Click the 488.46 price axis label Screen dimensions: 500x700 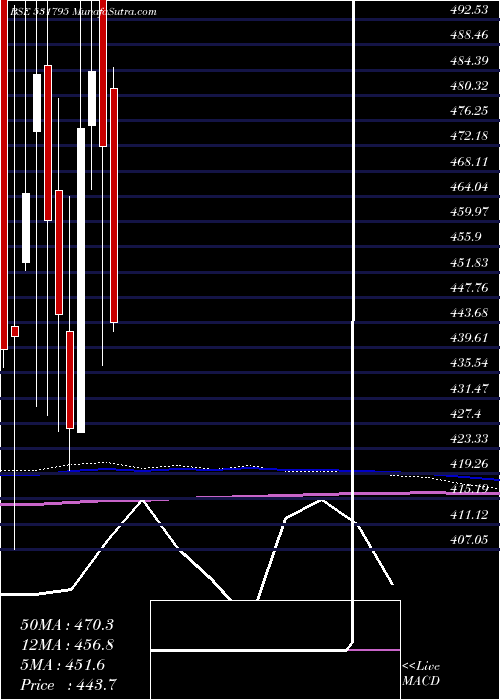470,35
